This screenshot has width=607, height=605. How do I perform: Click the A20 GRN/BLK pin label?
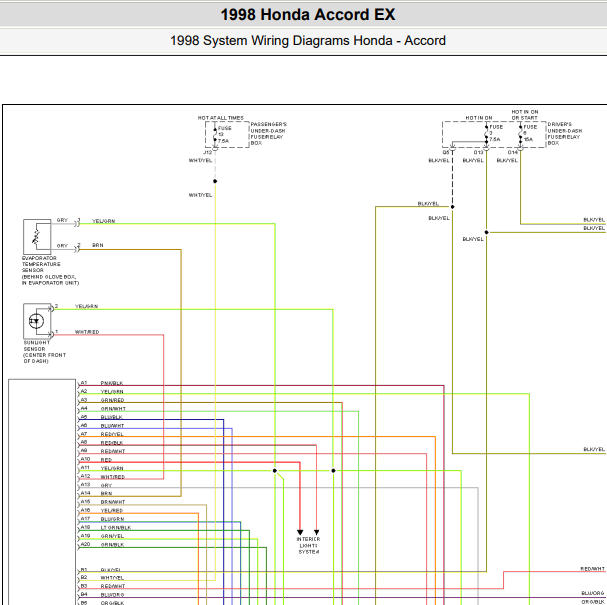click(102, 545)
